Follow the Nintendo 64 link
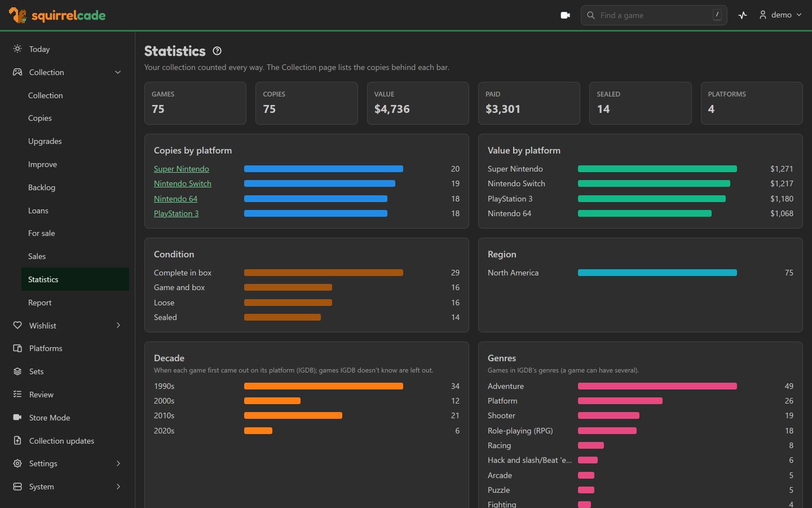 point(175,199)
